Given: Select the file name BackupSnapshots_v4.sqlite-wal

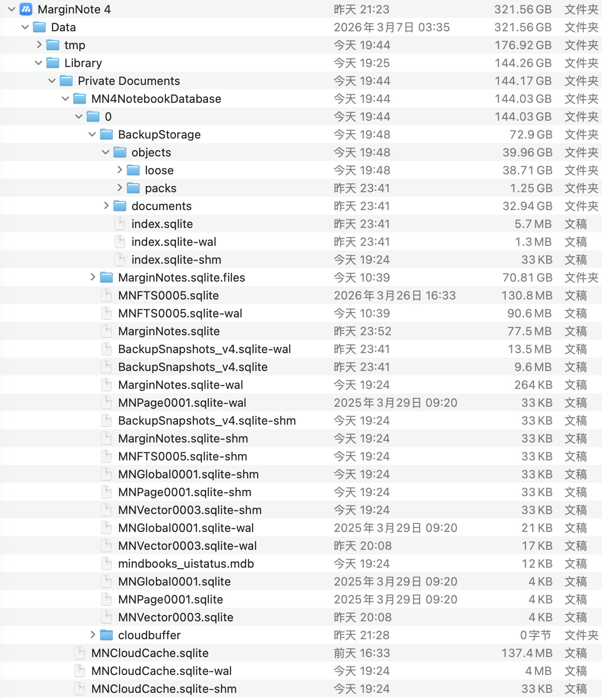Looking at the screenshot, I should point(204,349).
